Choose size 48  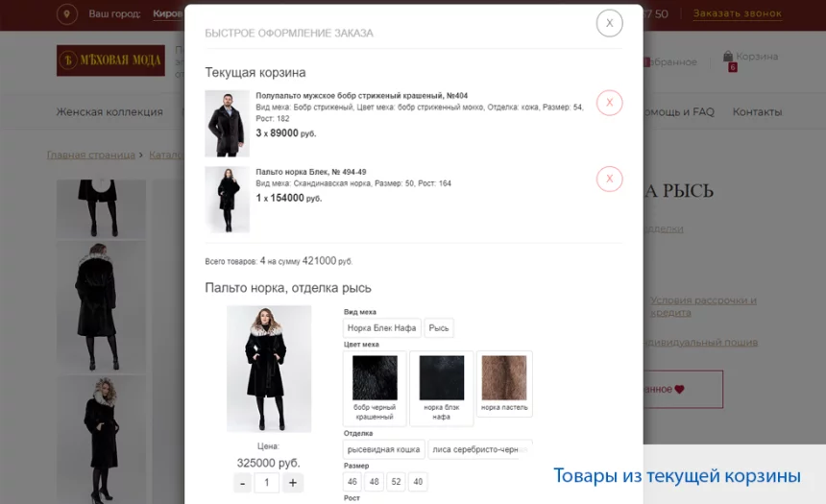pyautogui.click(x=375, y=482)
